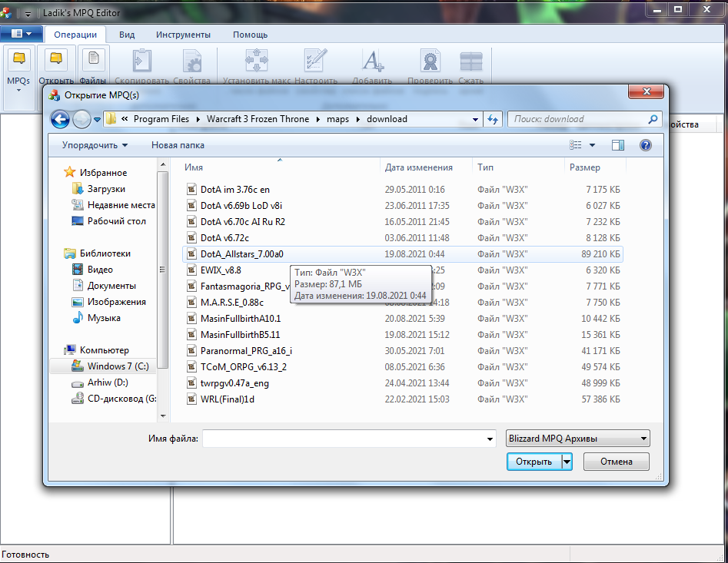
Task: Expand the Имя файла combo dropdown
Action: pyautogui.click(x=490, y=439)
